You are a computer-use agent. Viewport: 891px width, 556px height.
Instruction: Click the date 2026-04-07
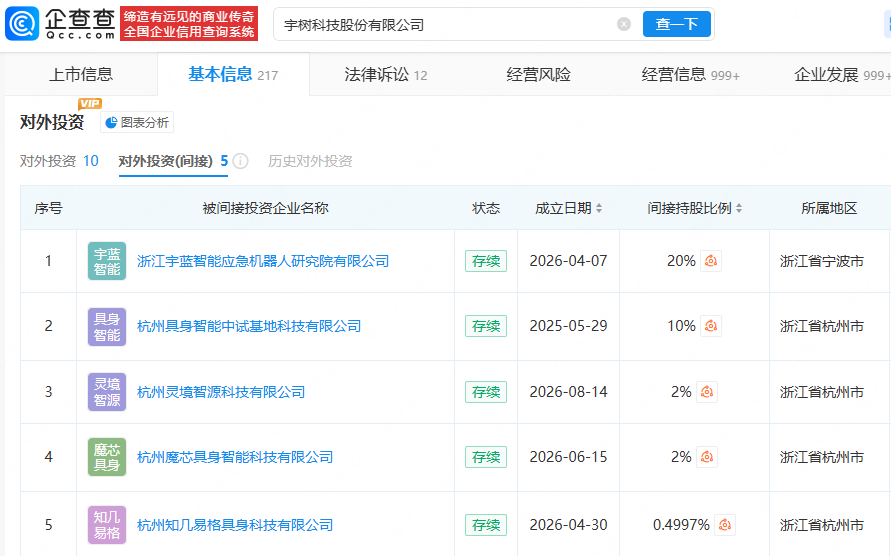tap(568, 261)
